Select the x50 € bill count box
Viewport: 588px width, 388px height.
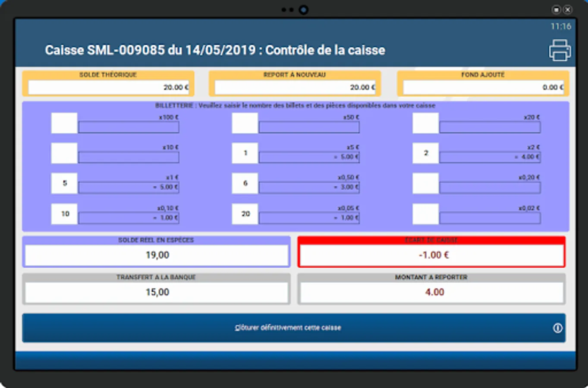point(245,123)
